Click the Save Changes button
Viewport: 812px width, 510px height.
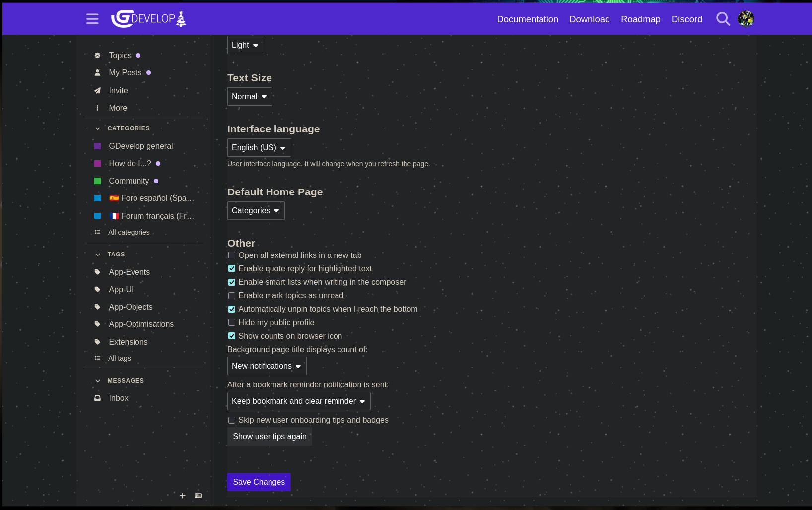(259, 482)
